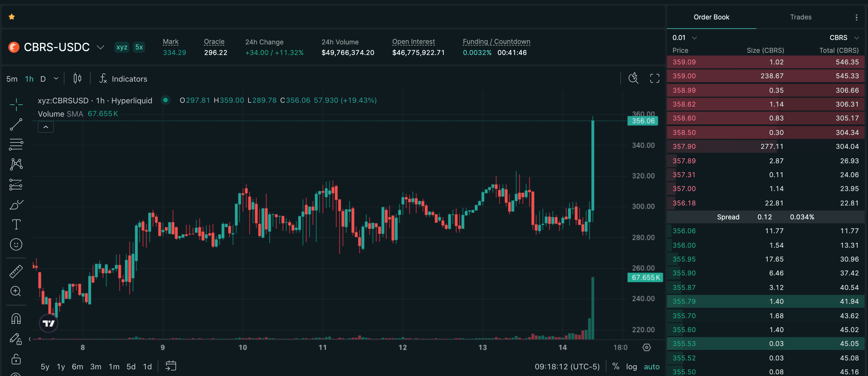Set chart range to 3m
868x376 pixels.
tap(96, 367)
